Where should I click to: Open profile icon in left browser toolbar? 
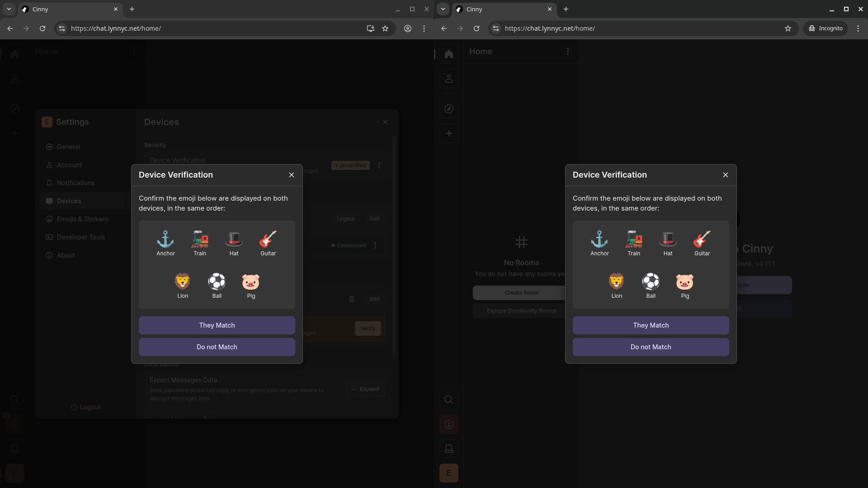408,28
